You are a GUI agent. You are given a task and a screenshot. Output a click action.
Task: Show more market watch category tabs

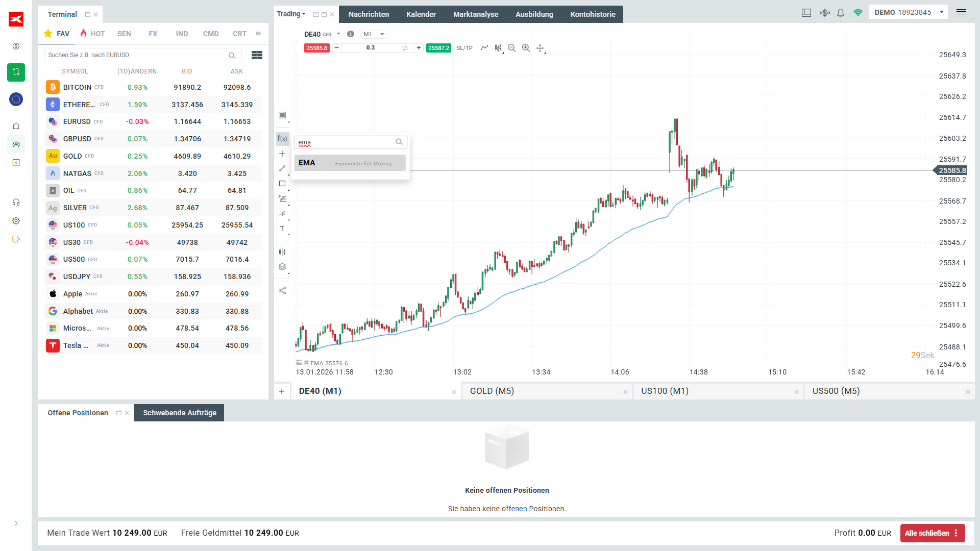coord(258,34)
